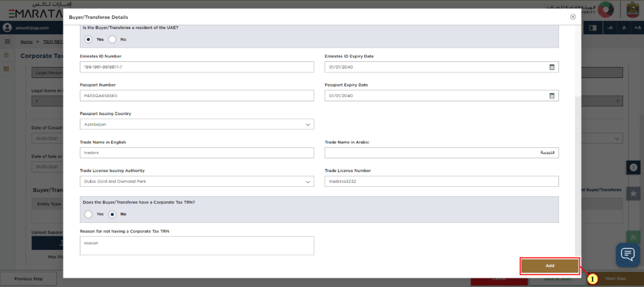
Task: Click the Cancel button behind the dialog
Action: (499, 279)
